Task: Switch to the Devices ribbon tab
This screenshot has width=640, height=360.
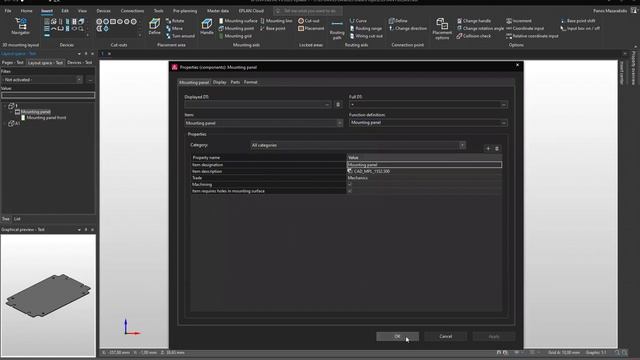Action: click(103, 11)
